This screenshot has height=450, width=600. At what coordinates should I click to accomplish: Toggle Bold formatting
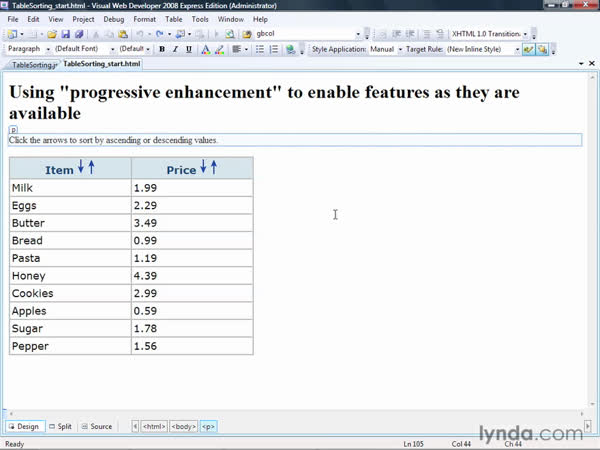(x=161, y=48)
